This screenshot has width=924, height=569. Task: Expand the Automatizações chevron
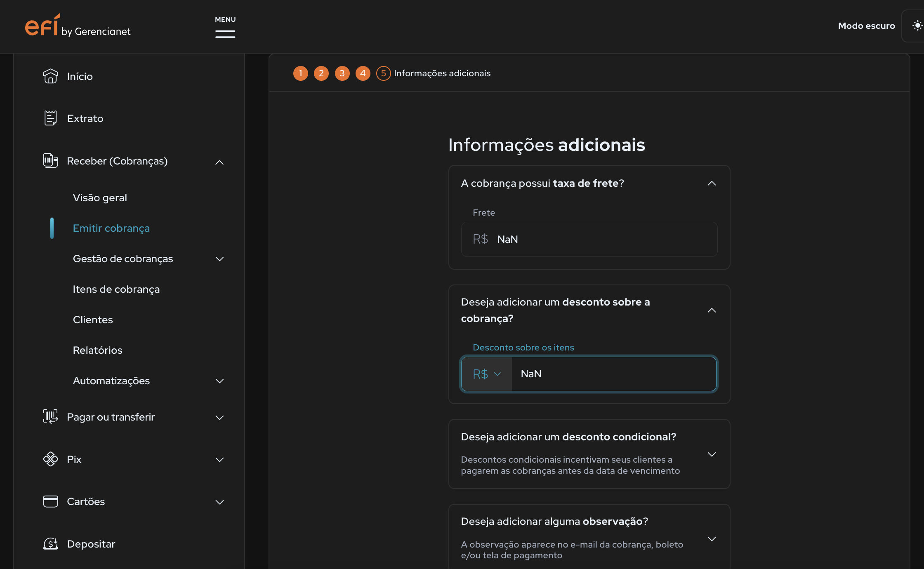point(219,381)
